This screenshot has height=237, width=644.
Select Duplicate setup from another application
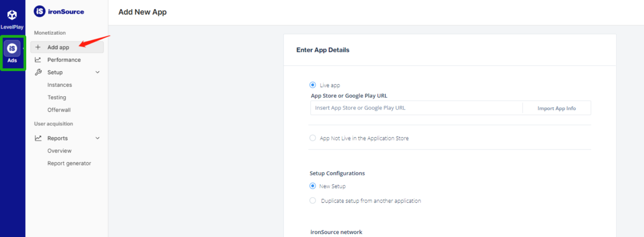[313, 201]
